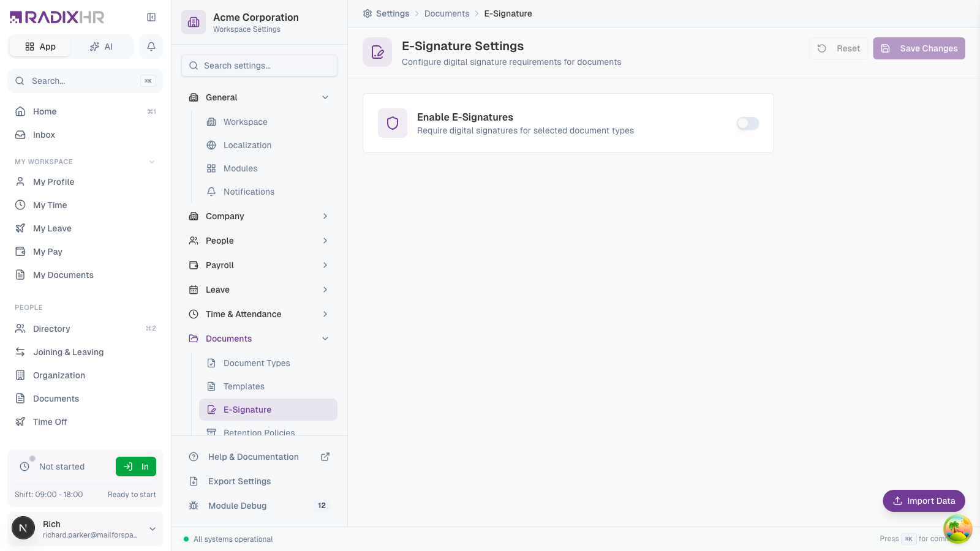Viewport: 980px width, 551px height.
Task: Expand the Company settings section
Action: tap(325, 216)
